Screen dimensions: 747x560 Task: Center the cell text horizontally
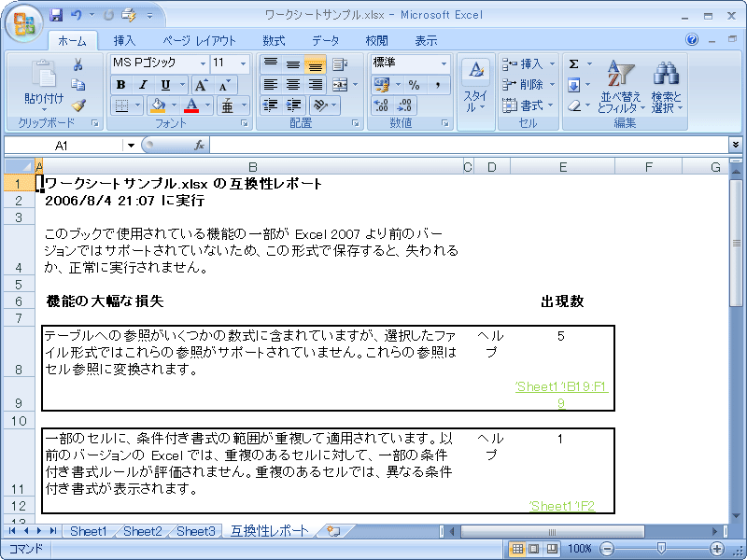[x=293, y=85]
